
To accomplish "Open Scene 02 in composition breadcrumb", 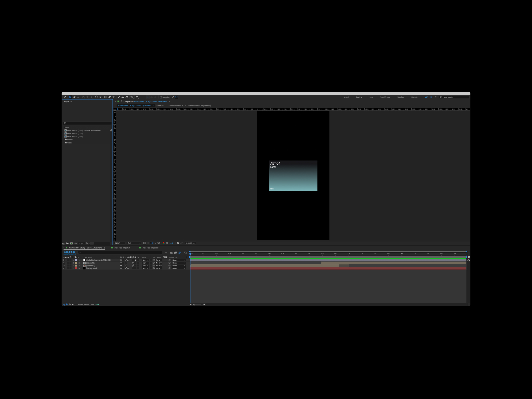I will tap(160, 105).
